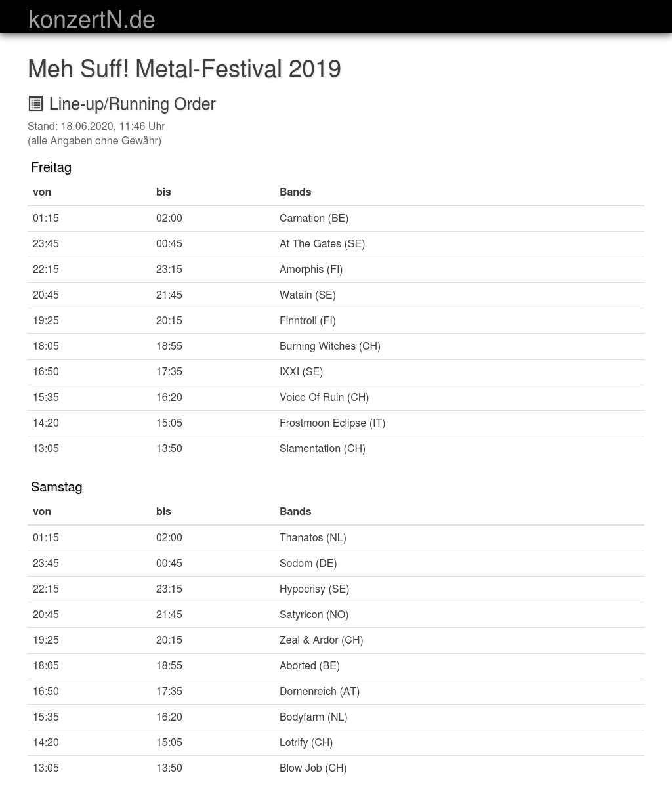The height and width of the screenshot is (794, 672).
Task: Select the Satyricon (NO) row
Action: click(314, 614)
